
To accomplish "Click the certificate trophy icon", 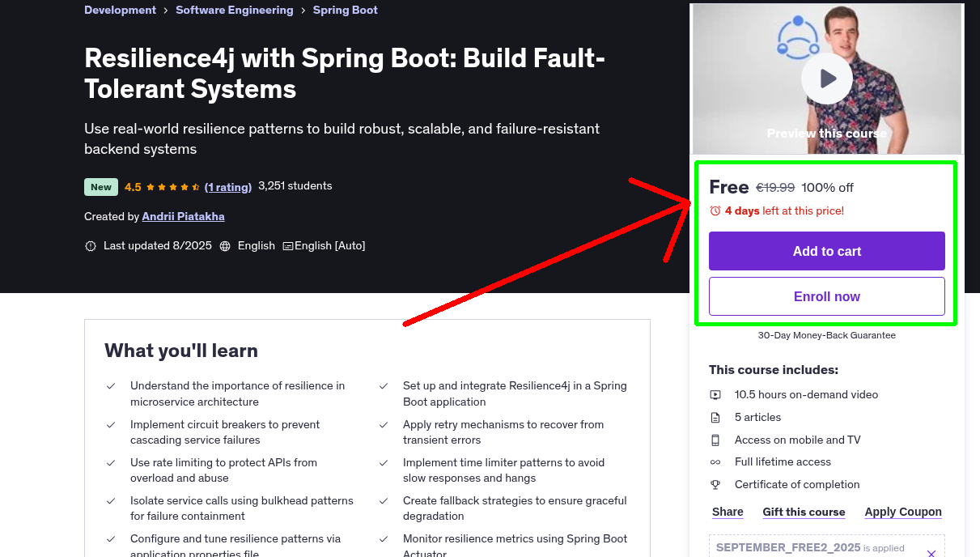I will coord(715,485).
